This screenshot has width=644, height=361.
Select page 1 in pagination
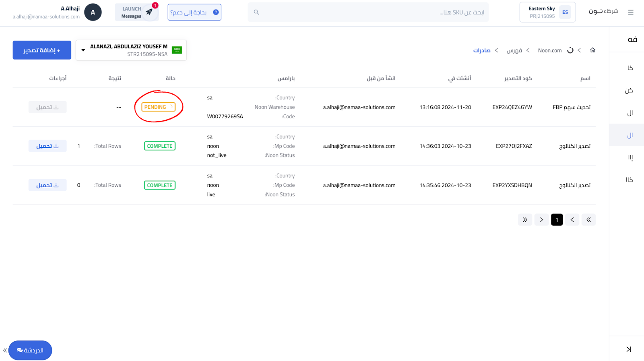[x=557, y=220]
